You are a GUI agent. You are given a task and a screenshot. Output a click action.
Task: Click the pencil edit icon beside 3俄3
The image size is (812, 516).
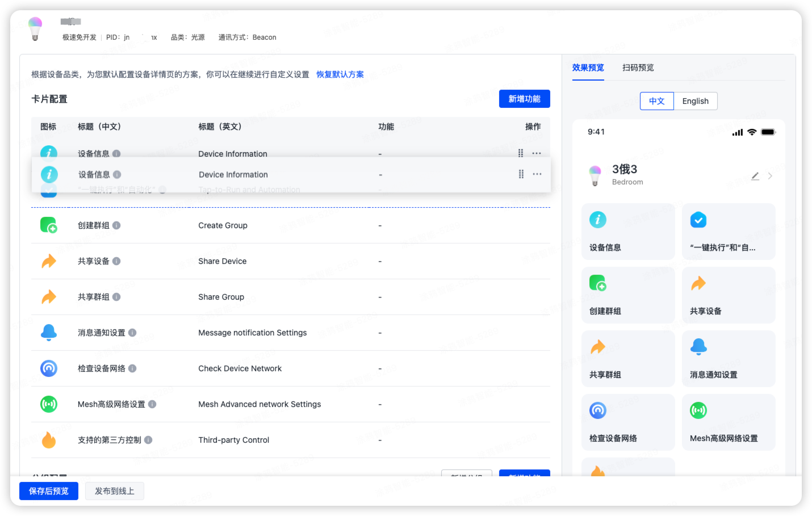pyautogui.click(x=755, y=176)
